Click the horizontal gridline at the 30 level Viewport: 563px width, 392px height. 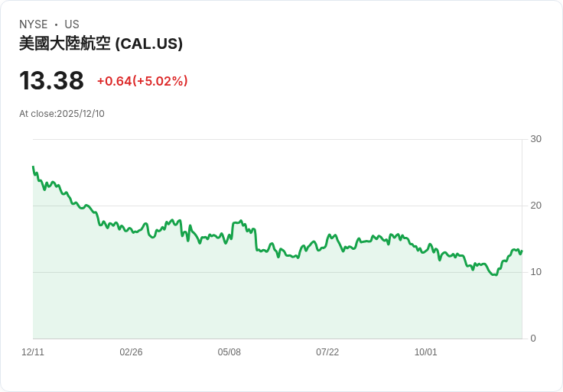(x=275, y=139)
